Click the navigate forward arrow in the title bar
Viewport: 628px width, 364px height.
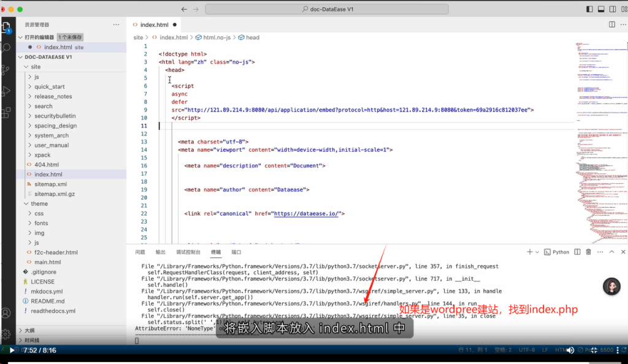pyautogui.click(x=196, y=9)
